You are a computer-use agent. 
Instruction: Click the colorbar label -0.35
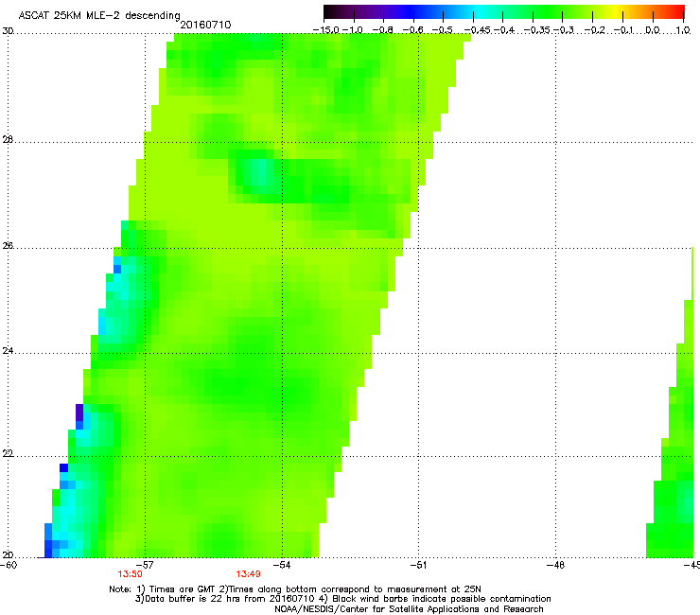[x=537, y=30]
